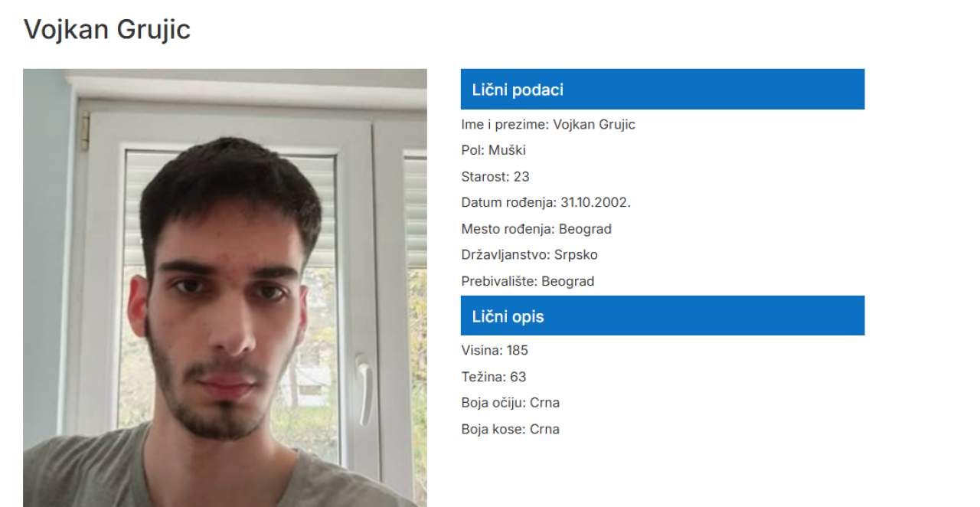Select the Lični opis section header
Viewport: 980px width, 507px height.
pos(662,316)
